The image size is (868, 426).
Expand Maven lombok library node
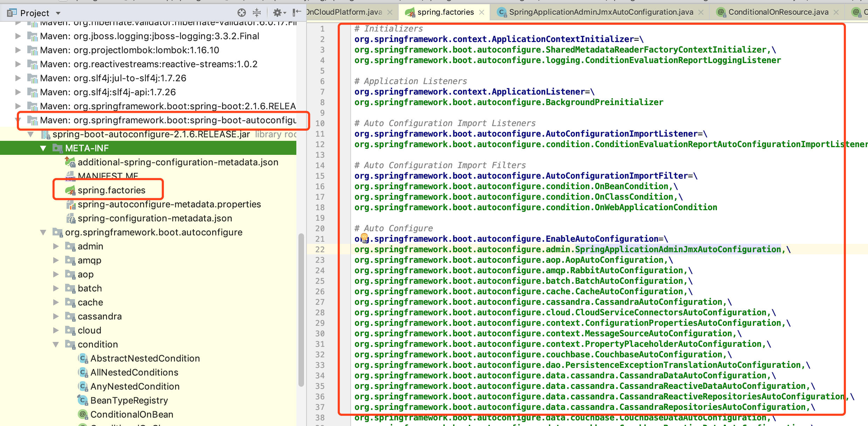[x=18, y=50]
